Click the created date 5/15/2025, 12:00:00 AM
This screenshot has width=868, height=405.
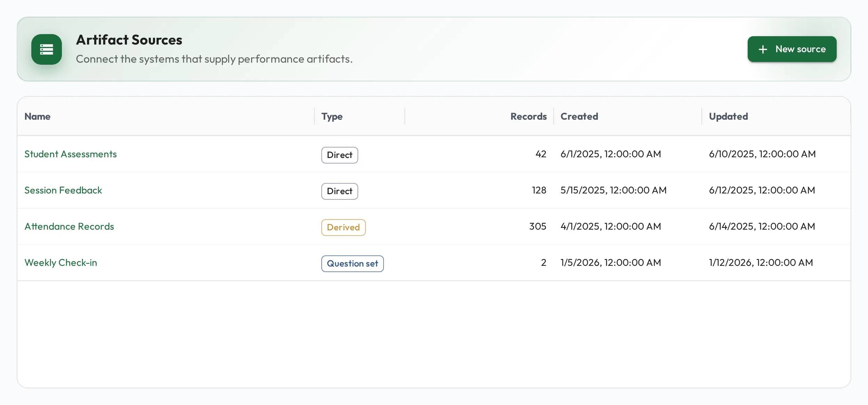[x=613, y=190]
